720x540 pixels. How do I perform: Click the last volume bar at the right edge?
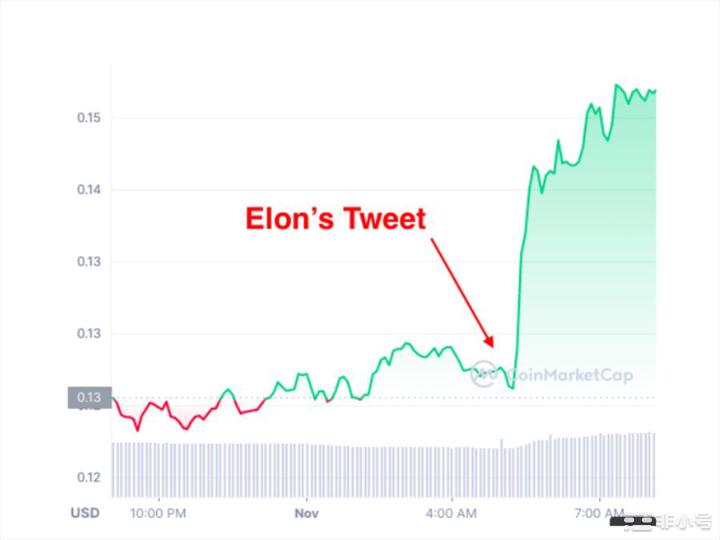coord(654,464)
